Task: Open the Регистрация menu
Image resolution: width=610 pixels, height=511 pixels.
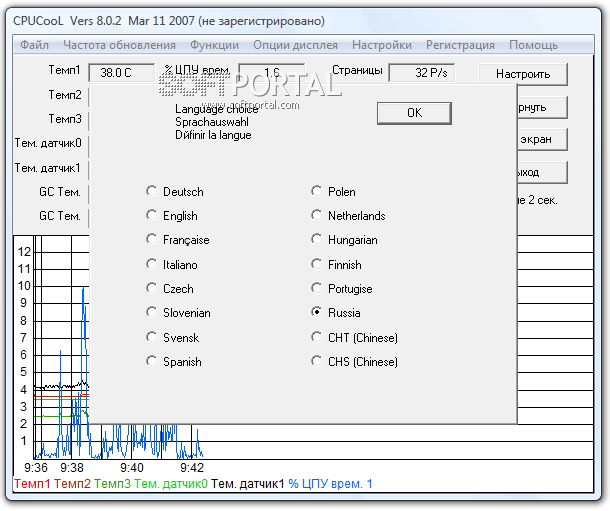Action: click(x=460, y=45)
